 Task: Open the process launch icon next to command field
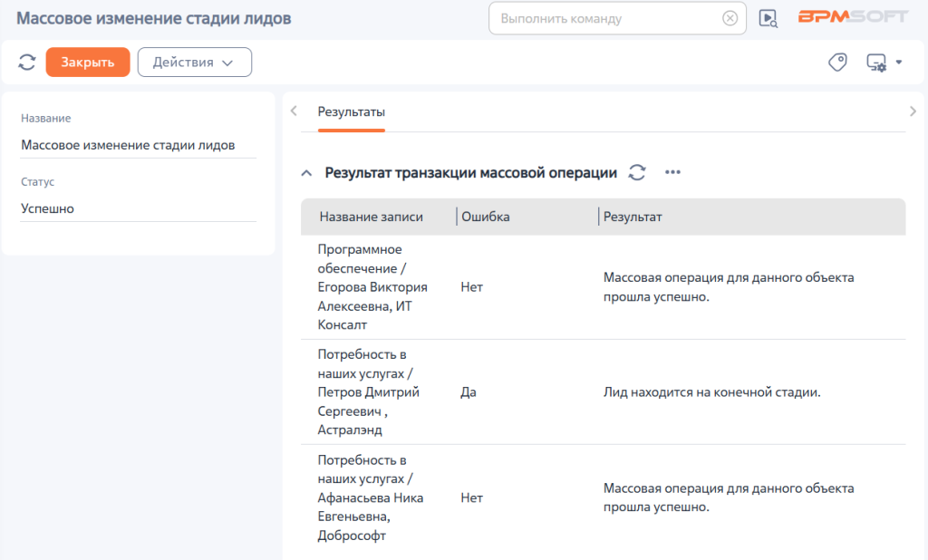click(768, 18)
